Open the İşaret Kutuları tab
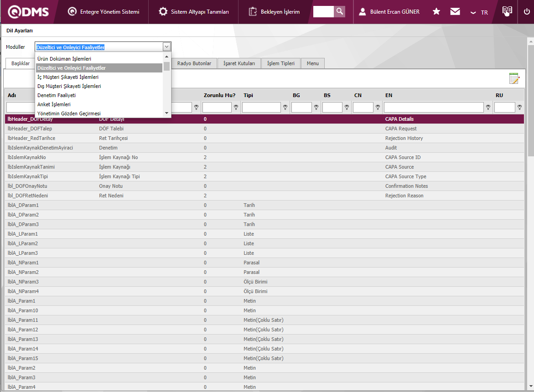The width and height of the screenshot is (534, 392). (239, 63)
